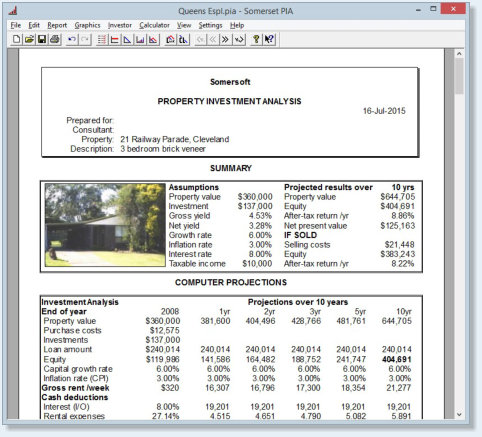This screenshot has height=437, width=482.
Task: Show the spreadsheet report view icon
Action: (x=102, y=39)
